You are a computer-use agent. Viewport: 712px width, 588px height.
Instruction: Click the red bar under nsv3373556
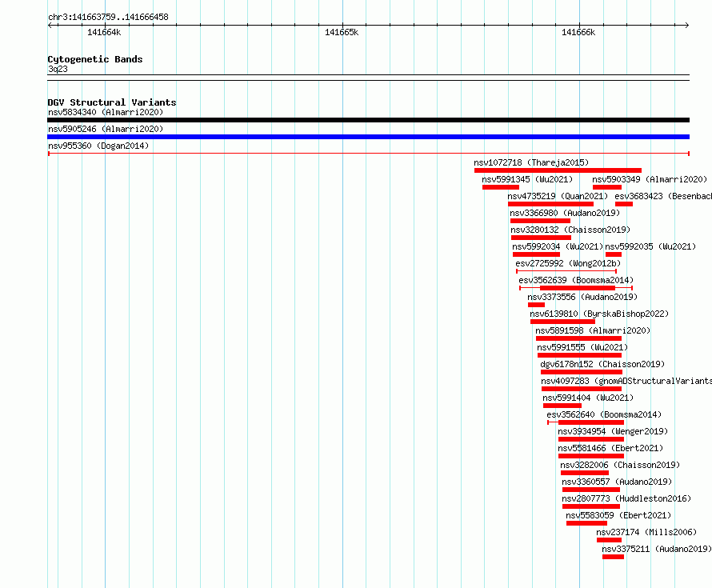pyautogui.click(x=536, y=305)
